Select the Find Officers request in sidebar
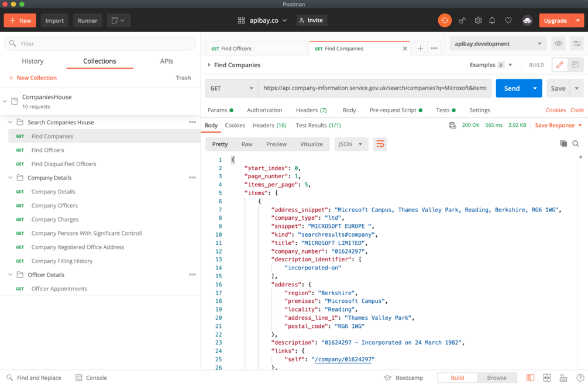 pyautogui.click(x=48, y=150)
